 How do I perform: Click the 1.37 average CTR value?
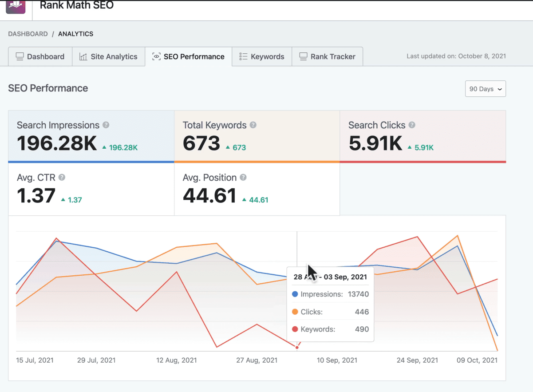(x=36, y=196)
